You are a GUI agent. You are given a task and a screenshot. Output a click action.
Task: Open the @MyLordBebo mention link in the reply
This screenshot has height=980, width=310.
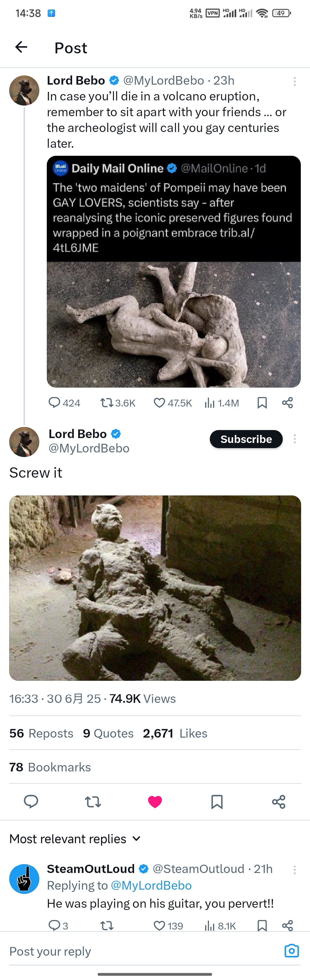(x=151, y=885)
